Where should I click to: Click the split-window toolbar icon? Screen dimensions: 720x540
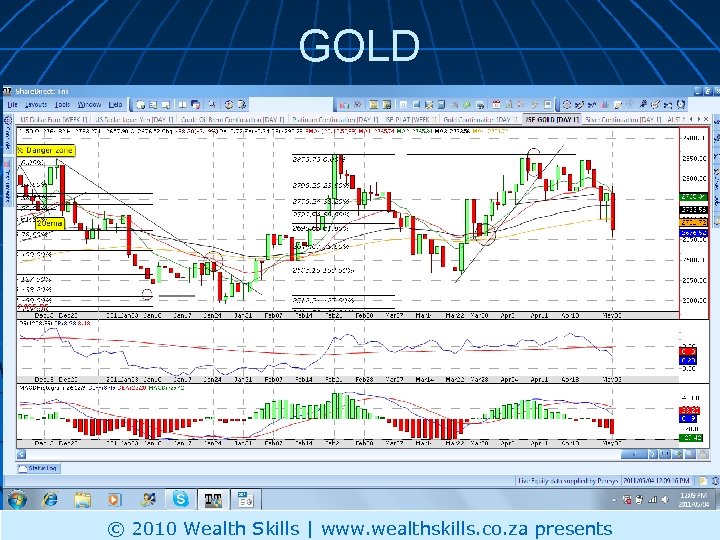pos(182,105)
